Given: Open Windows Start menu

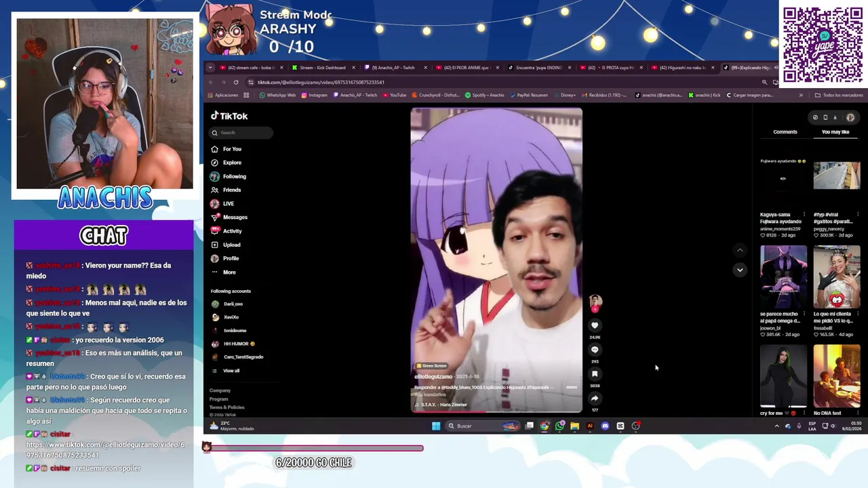Looking at the screenshot, I should point(435,426).
